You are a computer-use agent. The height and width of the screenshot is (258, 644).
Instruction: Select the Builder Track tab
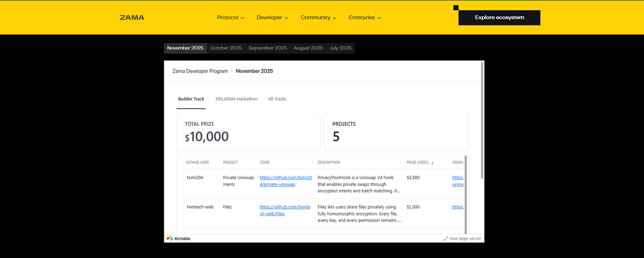pos(191,99)
